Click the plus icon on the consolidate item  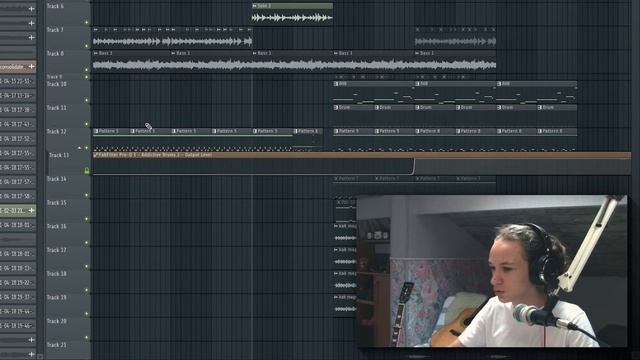[31, 67]
